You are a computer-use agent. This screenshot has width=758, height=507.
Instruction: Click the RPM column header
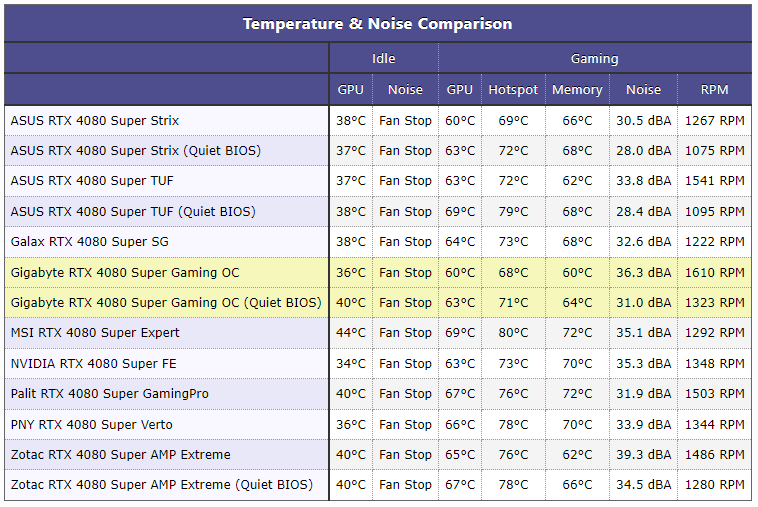pyautogui.click(x=714, y=90)
